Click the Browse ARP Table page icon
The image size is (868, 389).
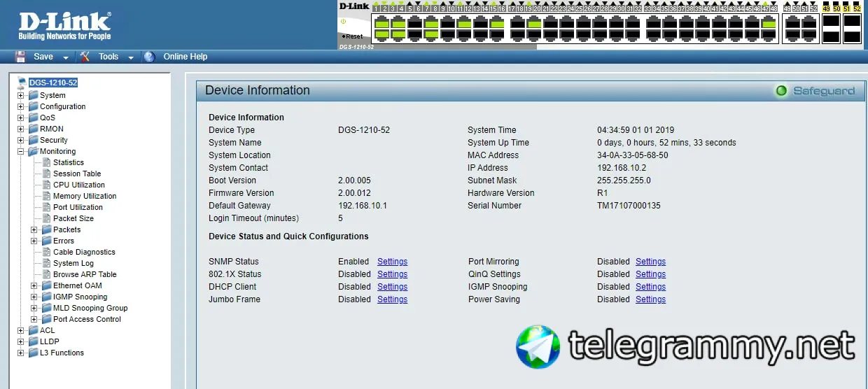pos(47,274)
